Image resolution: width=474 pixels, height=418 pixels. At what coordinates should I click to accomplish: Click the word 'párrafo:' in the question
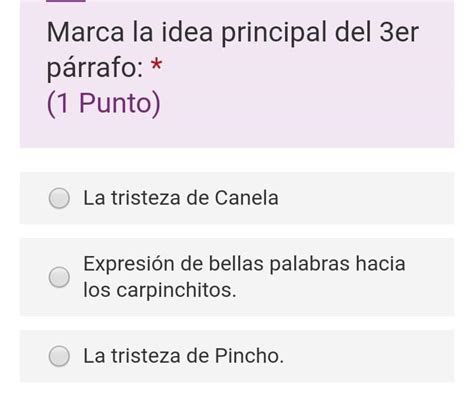tap(95, 68)
